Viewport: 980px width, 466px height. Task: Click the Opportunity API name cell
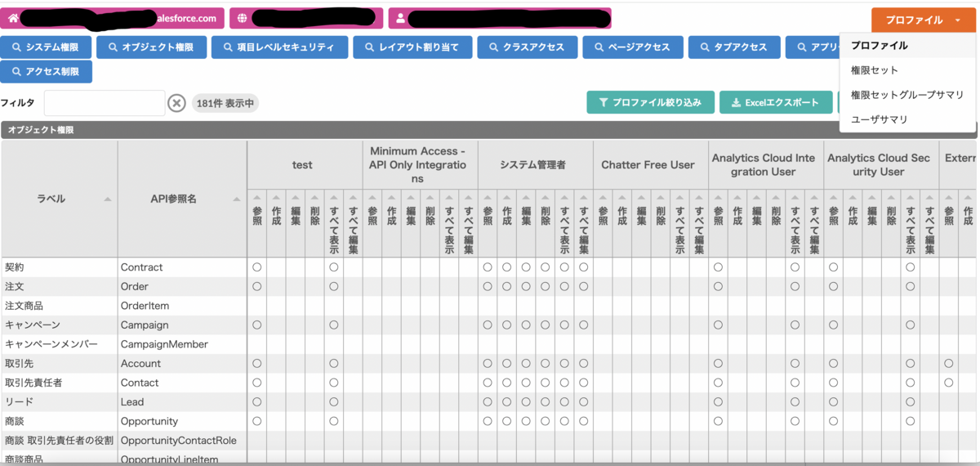point(182,421)
